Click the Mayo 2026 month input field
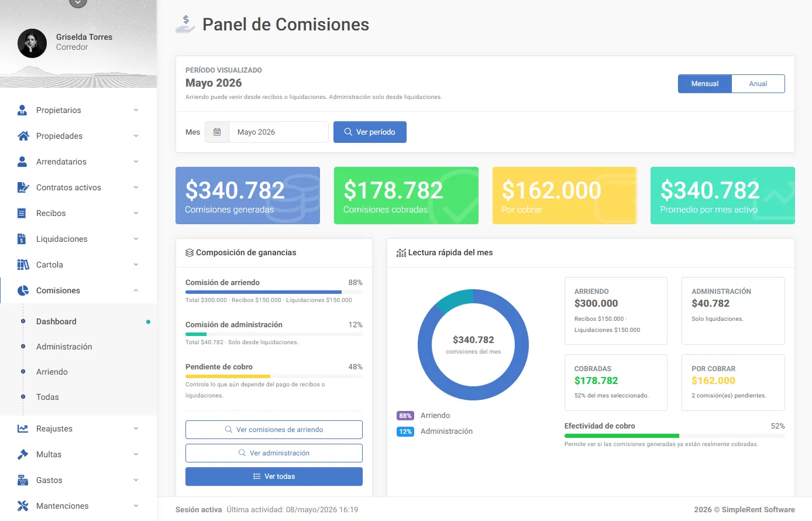This screenshot has height=521, width=812. coord(278,132)
